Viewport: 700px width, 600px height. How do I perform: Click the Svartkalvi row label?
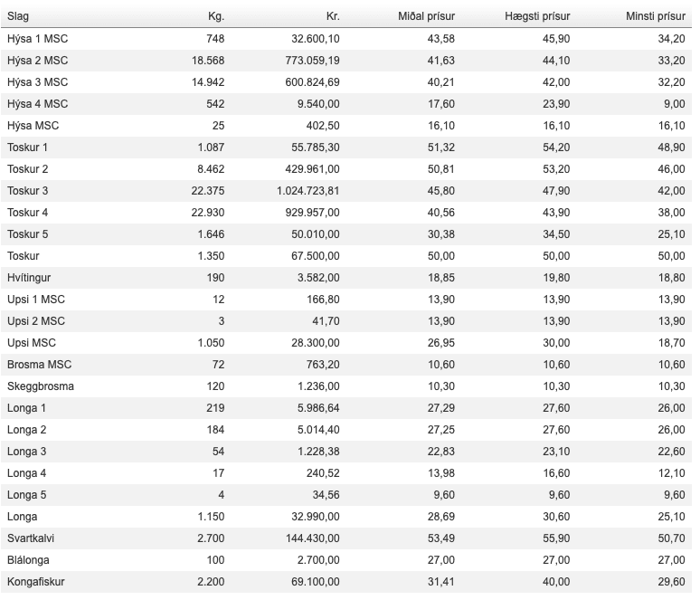pyautogui.click(x=32, y=538)
